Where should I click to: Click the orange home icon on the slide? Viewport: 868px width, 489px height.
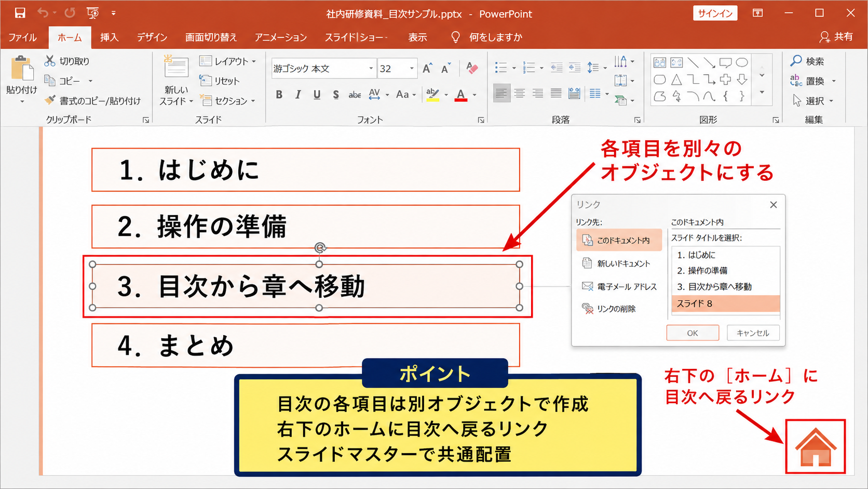[x=816, y=447]
